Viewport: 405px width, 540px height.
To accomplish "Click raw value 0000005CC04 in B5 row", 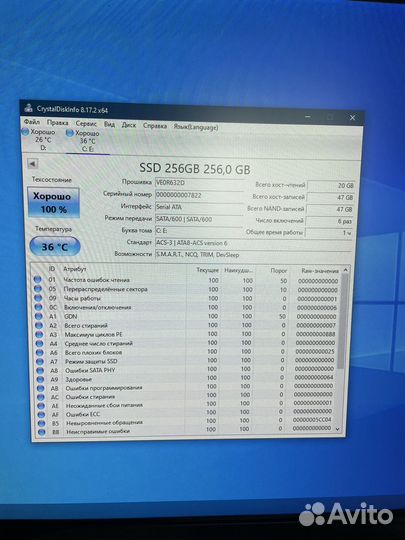I will click(312, 420).
